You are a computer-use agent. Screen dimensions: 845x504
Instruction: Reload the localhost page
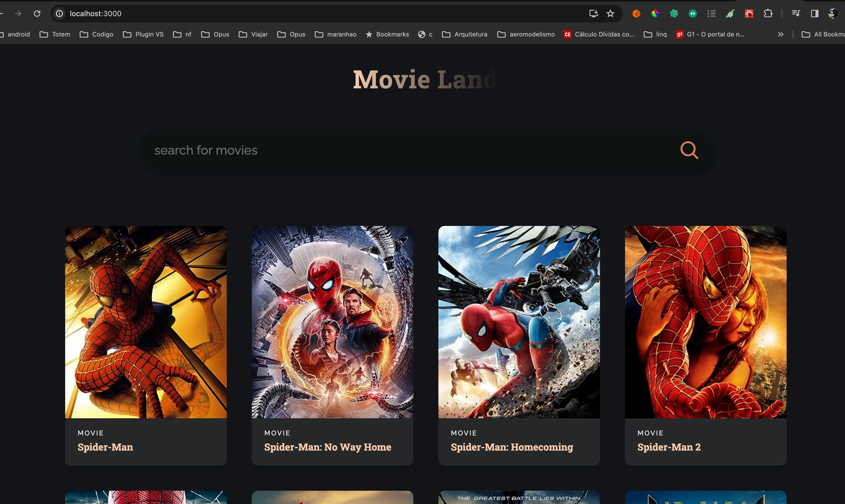(37, 14)
